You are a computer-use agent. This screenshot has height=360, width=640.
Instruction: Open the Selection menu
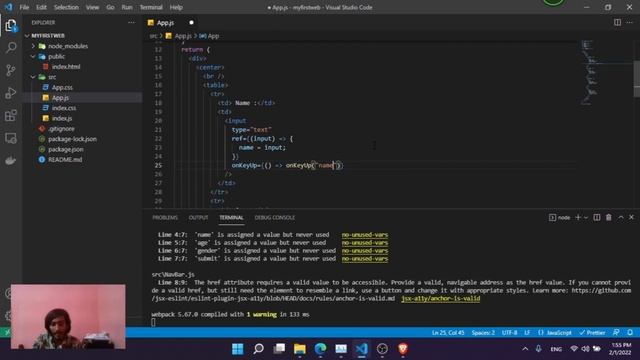click(x=66, y=7)
